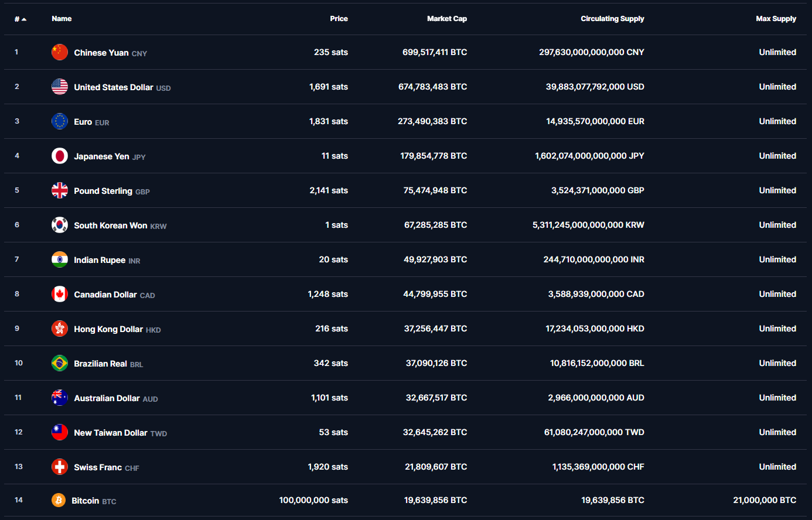Click the Brazilian Real flag icon
812x520 pixels.
[x=60, y=363]
